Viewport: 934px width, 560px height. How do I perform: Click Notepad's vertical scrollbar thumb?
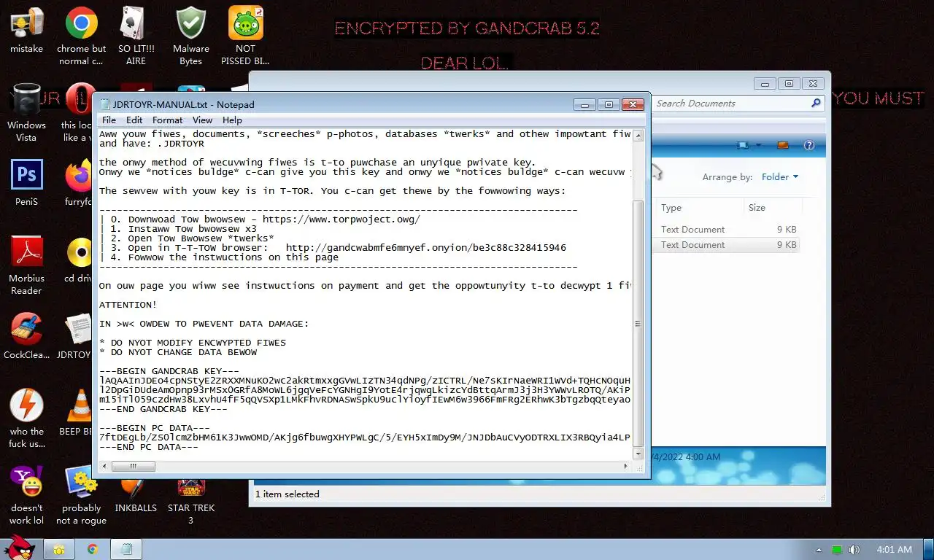click(x=638, y=323)
